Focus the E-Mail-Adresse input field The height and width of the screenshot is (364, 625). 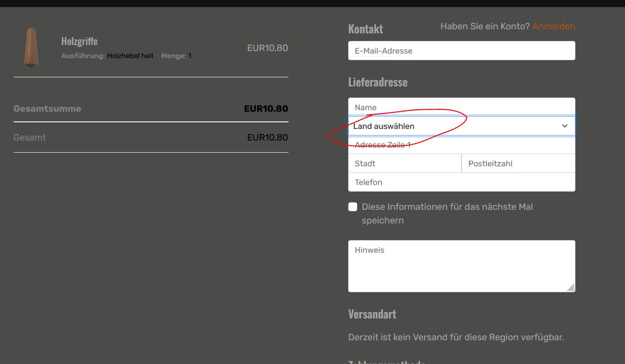pos(461,51)
